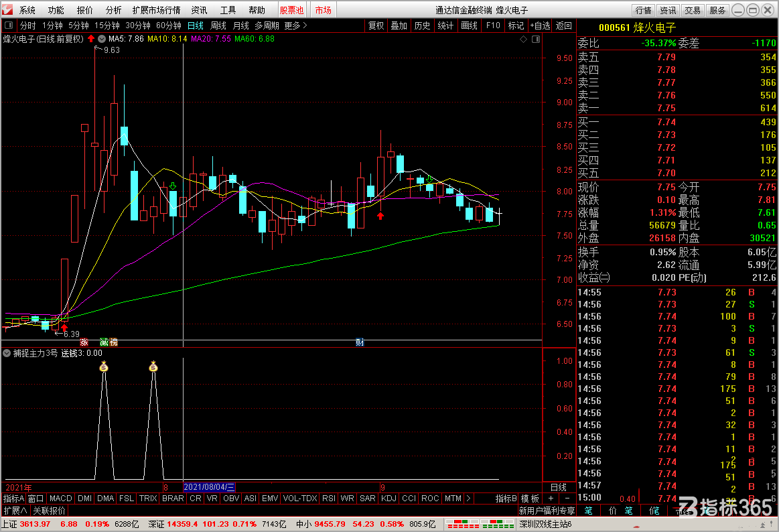
Task: Add the stock via +自选
Action: (540, 25)
